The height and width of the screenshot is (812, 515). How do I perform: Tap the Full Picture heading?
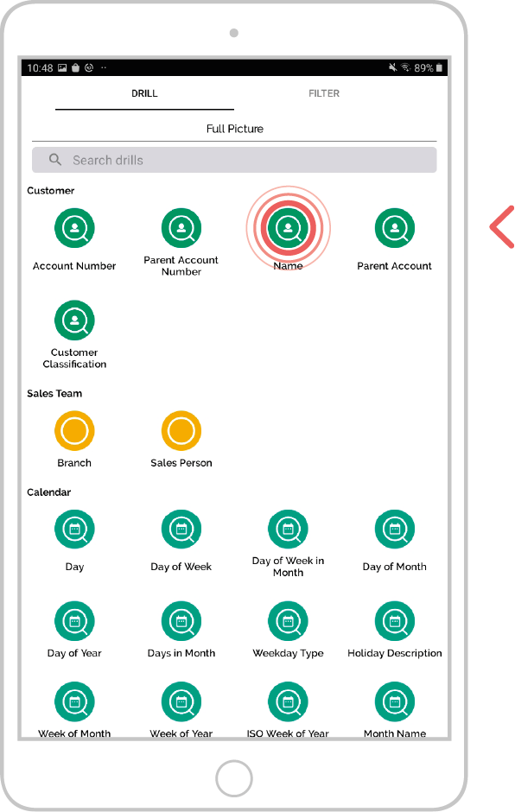pyautogui.click(x=235, y=129)
